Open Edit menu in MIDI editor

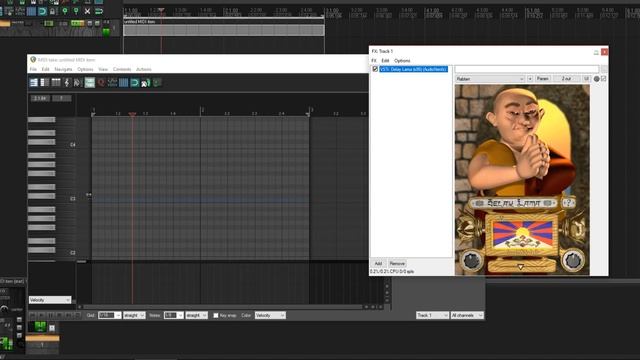[45, 69]
